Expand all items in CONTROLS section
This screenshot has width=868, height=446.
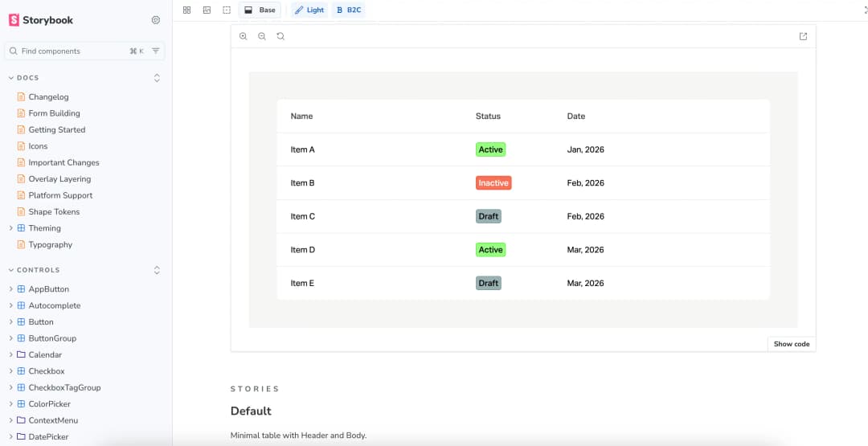tap(157, 270)
